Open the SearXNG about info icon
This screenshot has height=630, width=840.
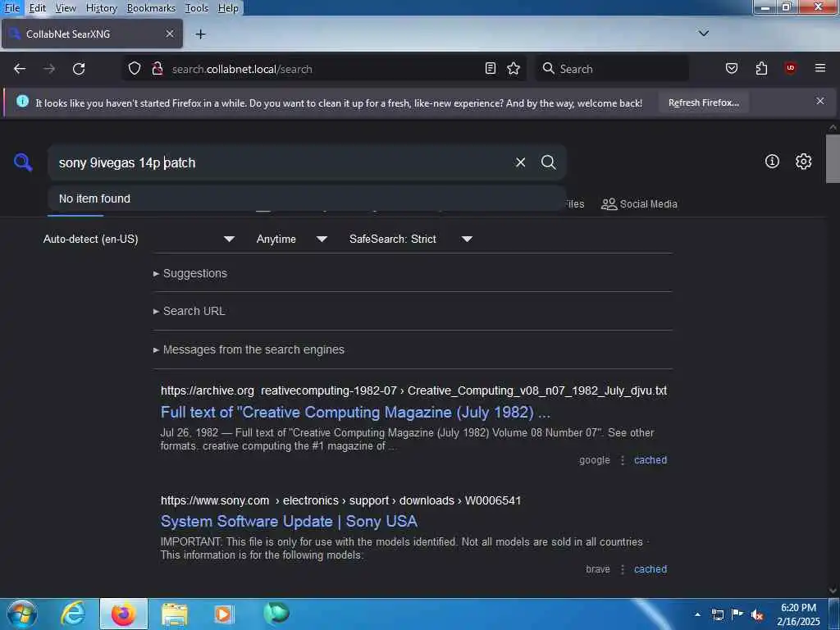772,162
